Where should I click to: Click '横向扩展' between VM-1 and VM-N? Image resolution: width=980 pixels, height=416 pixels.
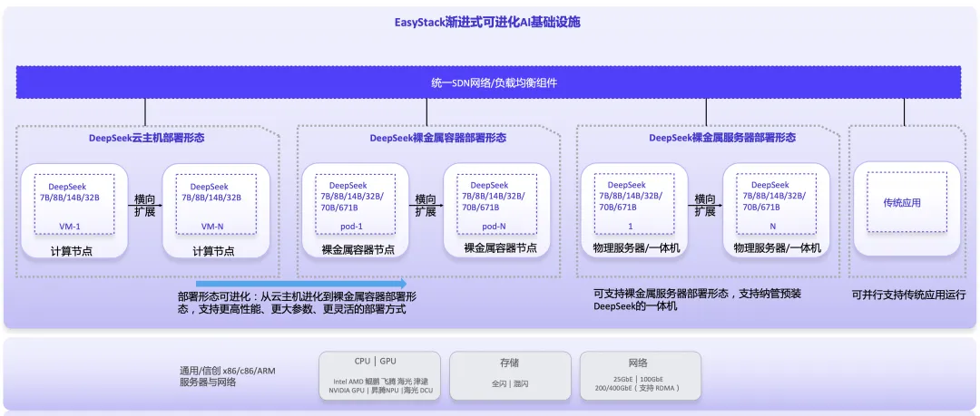click(x=145, y=205)
